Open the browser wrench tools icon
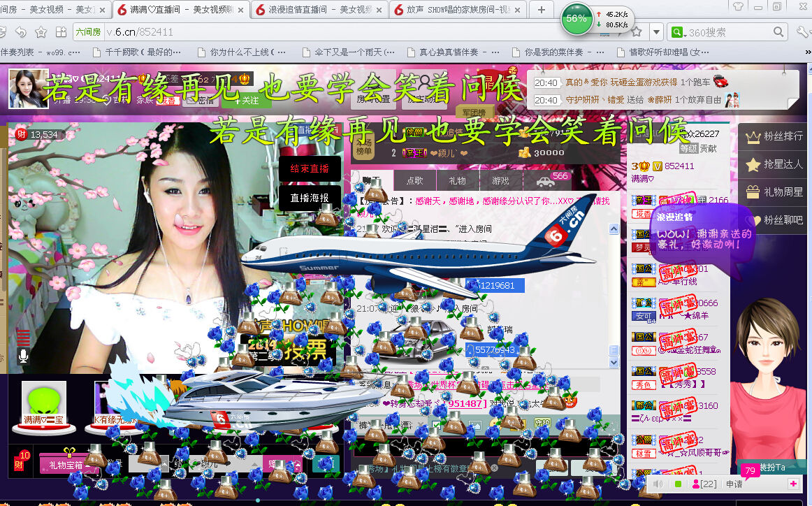Screen dimensions: 812x506 [x=803, y=32]
